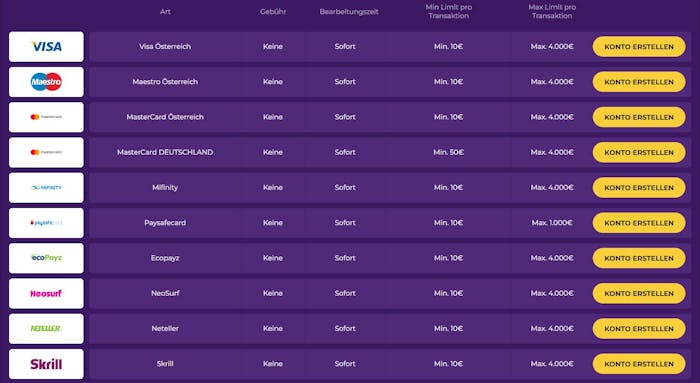
Task: Click the MasterCard Österreich logo
Action: 46,117
